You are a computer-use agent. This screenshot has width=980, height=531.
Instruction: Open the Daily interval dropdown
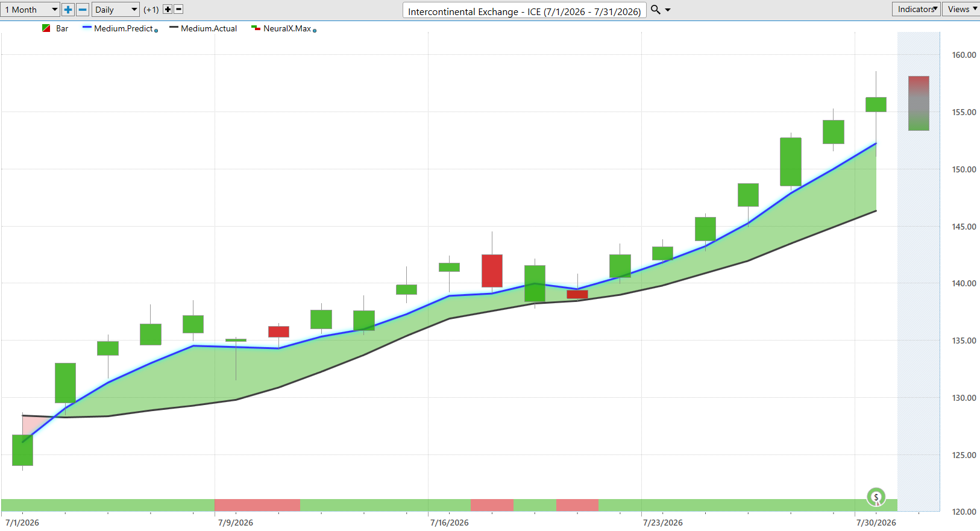point(116,10)
